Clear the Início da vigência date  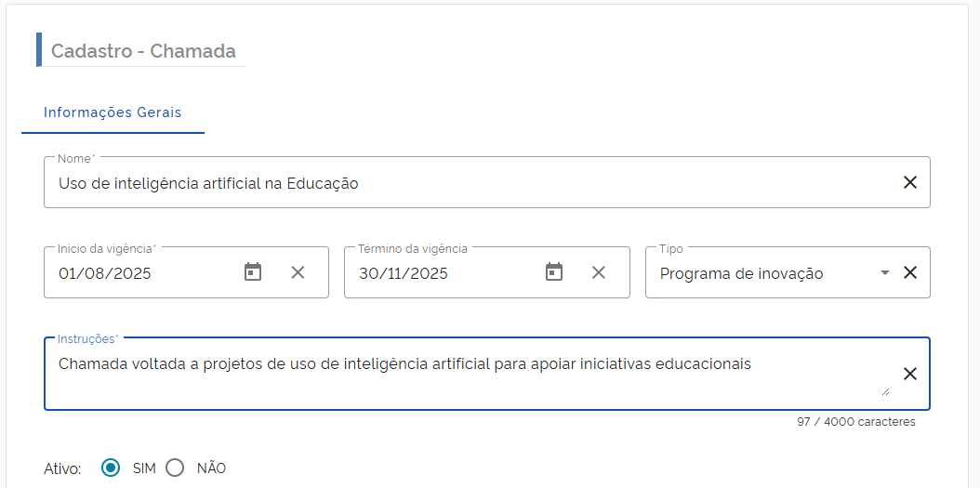(x=298, y=272)
